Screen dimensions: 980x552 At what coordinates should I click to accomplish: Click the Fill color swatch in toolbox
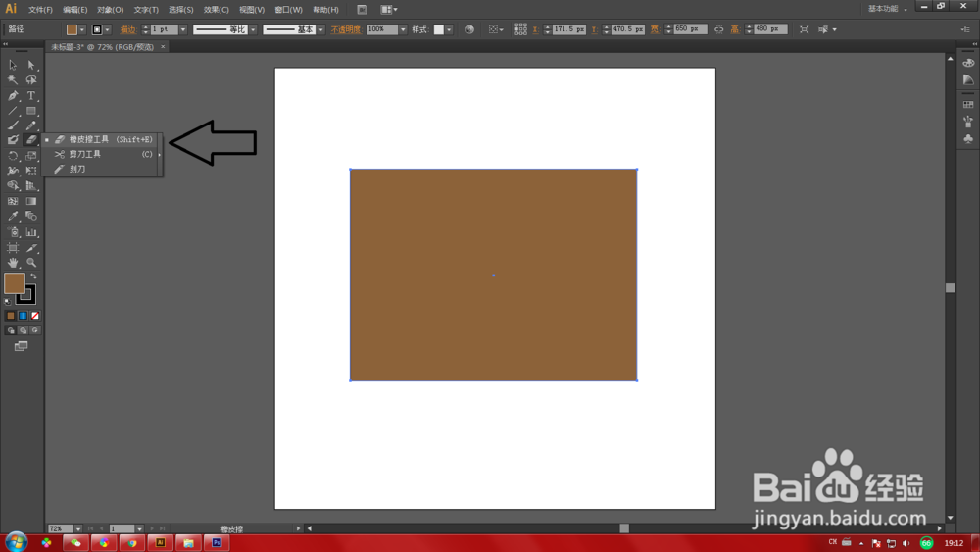[15, 283]
